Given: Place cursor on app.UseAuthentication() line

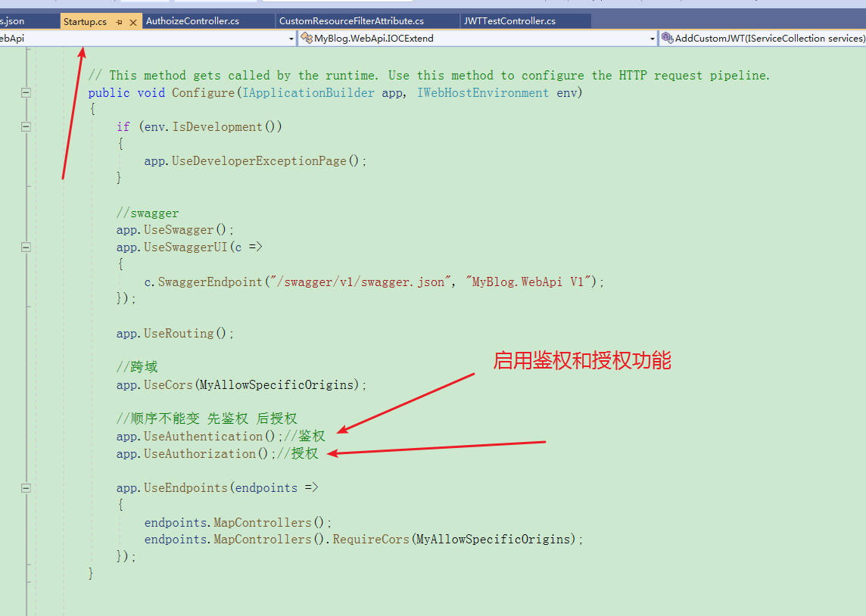Looking at the screenshot, I should (x=189, y=436).
